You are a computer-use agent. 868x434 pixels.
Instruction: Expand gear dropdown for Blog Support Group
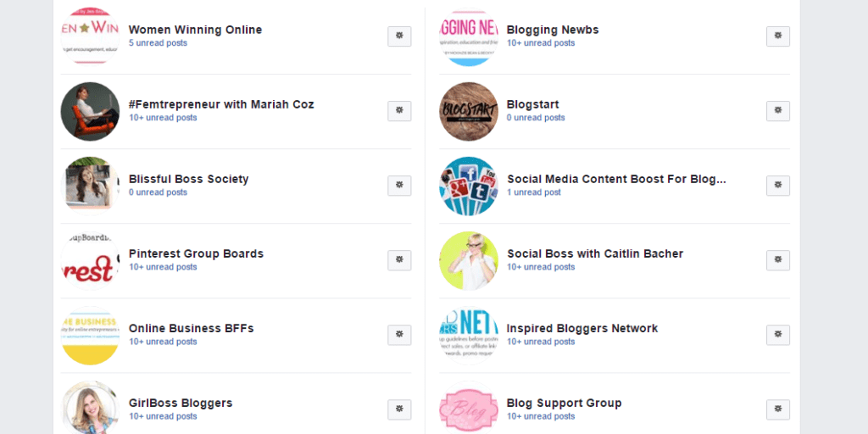click(778, 410)
